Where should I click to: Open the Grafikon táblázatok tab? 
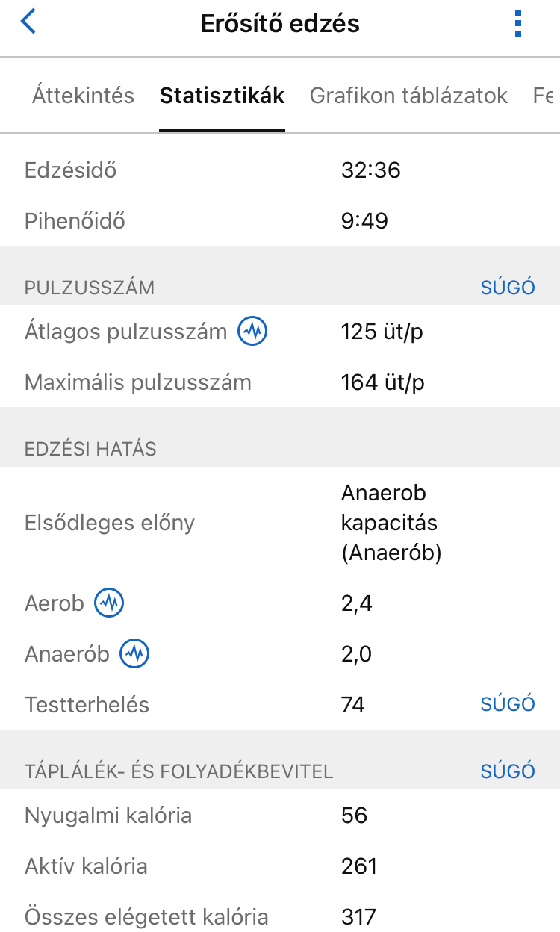click(408, 96)
